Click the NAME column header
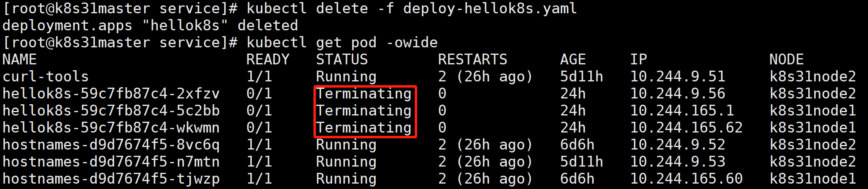The width and height of the screenshot is (868, 189). click(20, 59)
